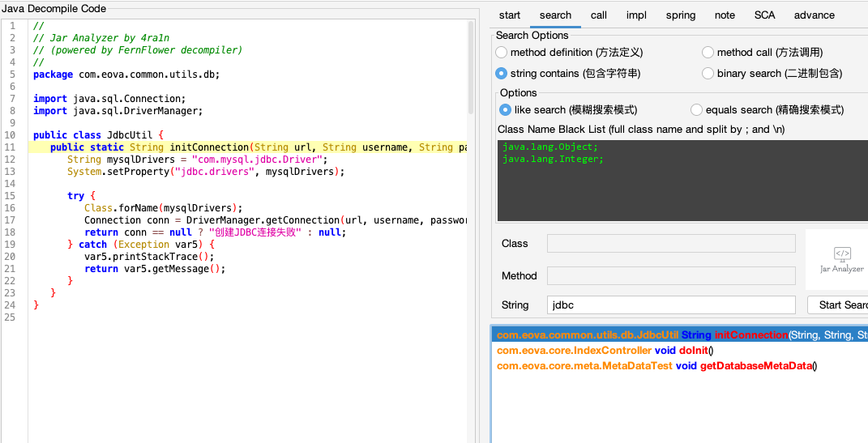The image size is (868, 443).
Task: Click the System.setProperty line
Action: coord(206,172)
